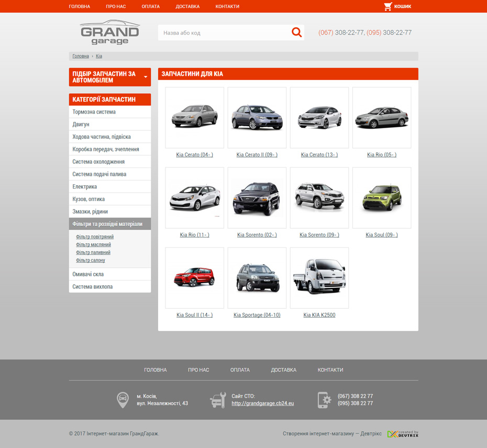Open the Фільтр повітряний subcategory link
The height and width of the screenshot is (448, 487).
[x=95, y=237]
